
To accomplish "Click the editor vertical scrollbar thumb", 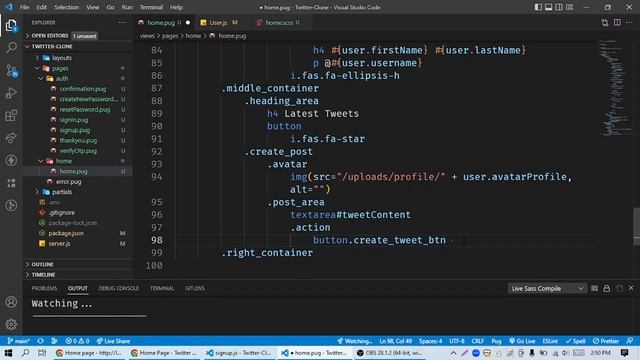I will [x=636, y=226].
